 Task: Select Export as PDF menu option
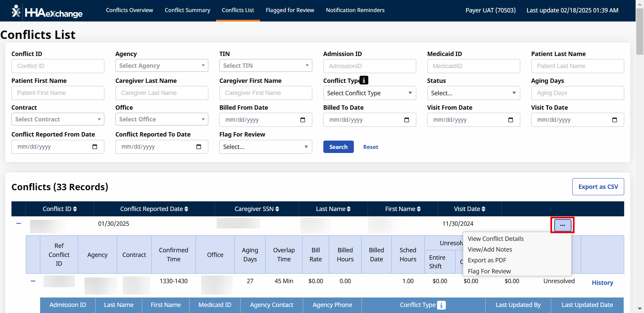click(487, 260)
